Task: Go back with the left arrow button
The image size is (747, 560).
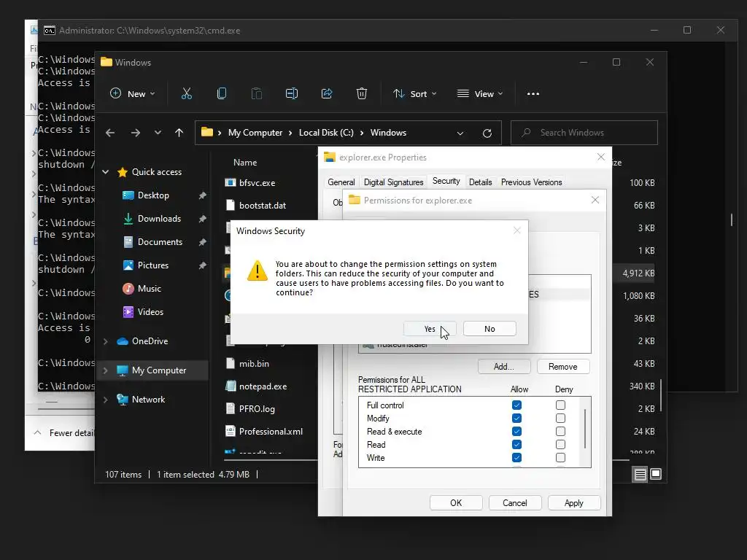Action: tap(110, 133)
